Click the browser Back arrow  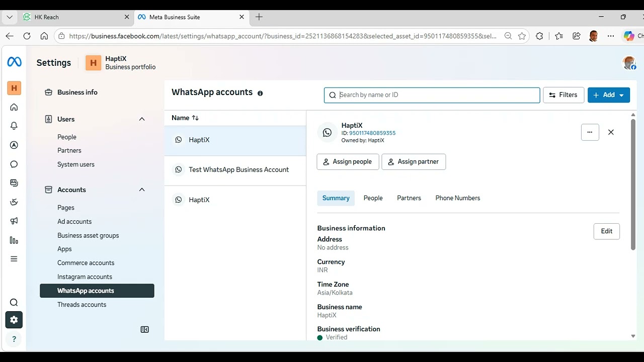10,36
